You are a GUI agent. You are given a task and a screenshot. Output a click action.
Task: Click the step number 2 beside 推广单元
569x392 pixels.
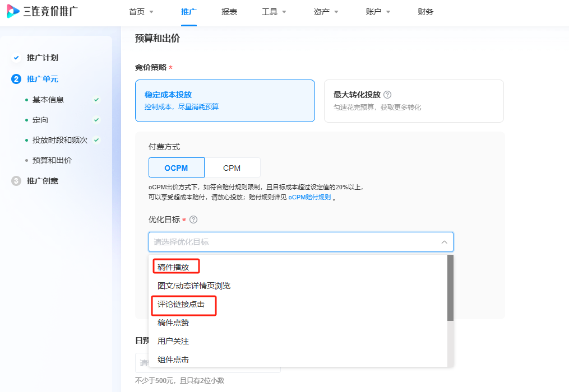[15, 79]
